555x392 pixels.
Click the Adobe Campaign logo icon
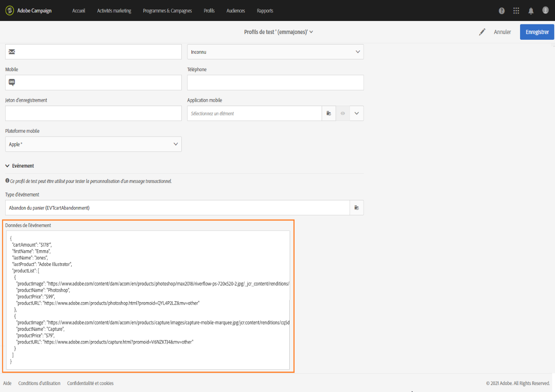tap(9, 10)
